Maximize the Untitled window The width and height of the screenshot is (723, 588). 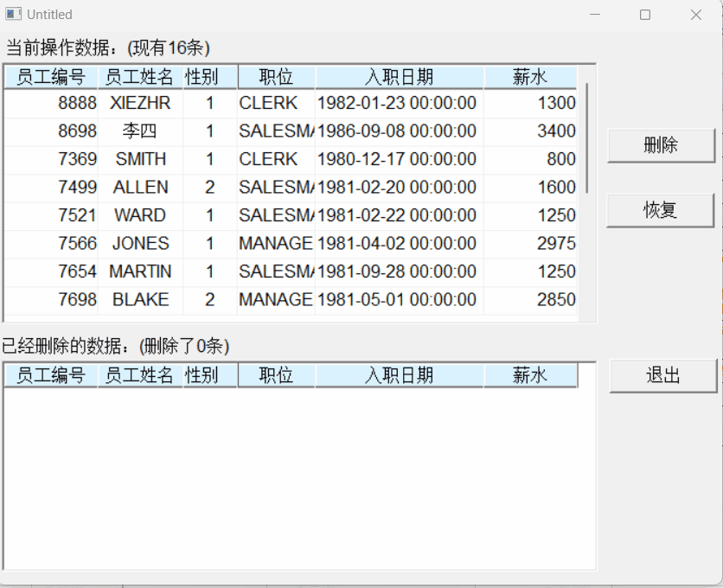645,15
